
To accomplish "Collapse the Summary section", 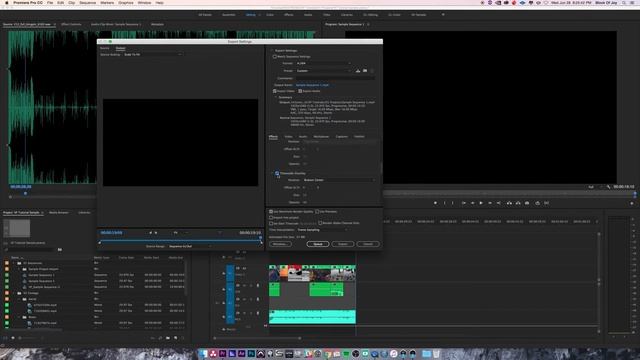I will click(x=276, y=97).
